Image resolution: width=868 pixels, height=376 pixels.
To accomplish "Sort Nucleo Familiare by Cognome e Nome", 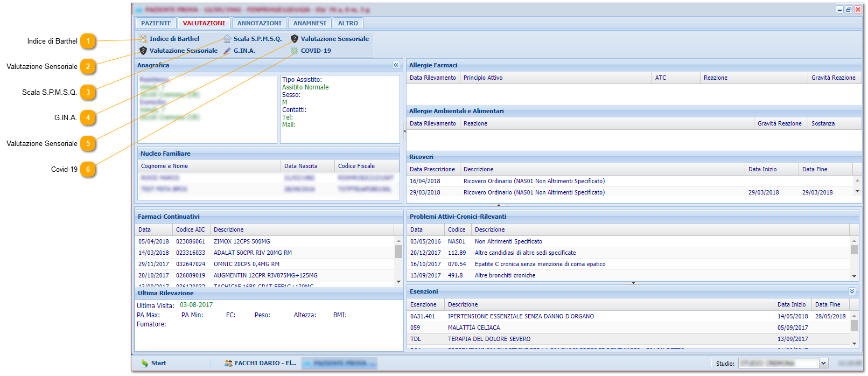I will (209, 166).
